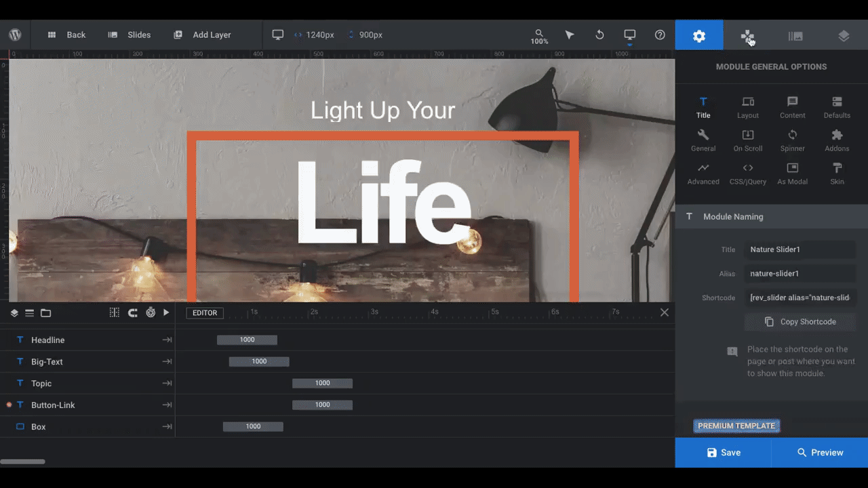Open the CSS/jQuery options
868x488 pixels.
tap(748, 174)
